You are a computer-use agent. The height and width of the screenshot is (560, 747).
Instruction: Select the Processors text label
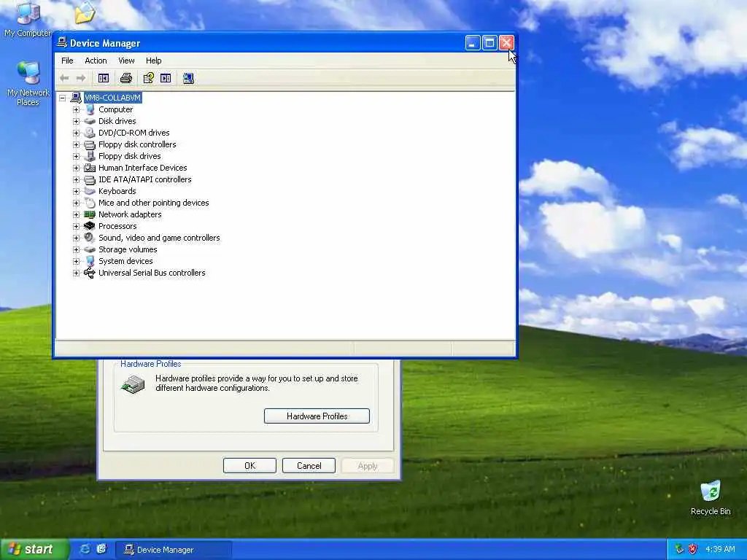117,226
